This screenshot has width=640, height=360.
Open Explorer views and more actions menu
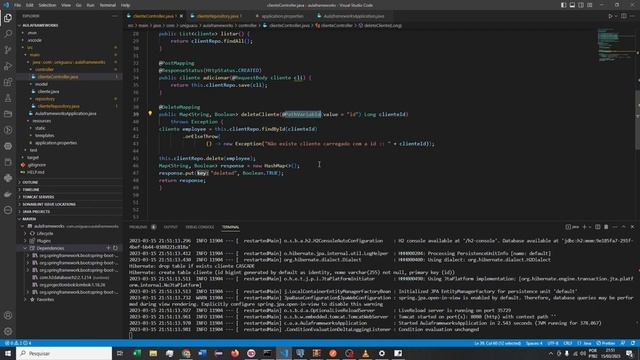coord(115,16)
